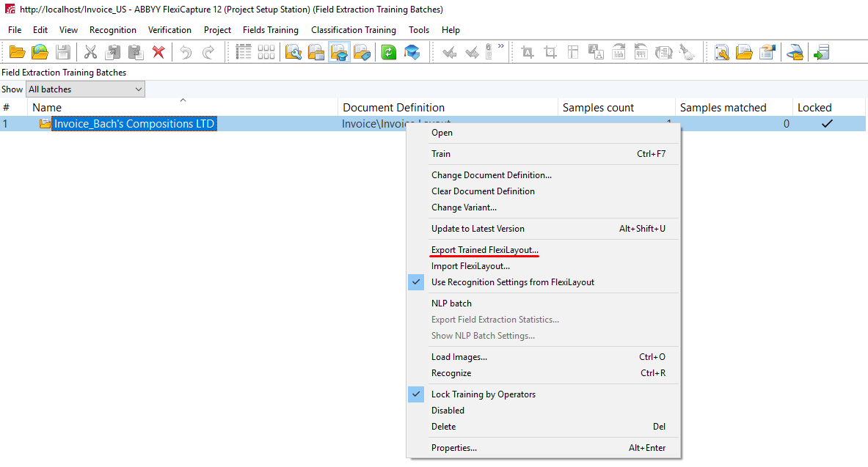This screenshot has width=868, height=467.
Task: Click Samples matched value 0 in the row
Action: pos(786,124)
